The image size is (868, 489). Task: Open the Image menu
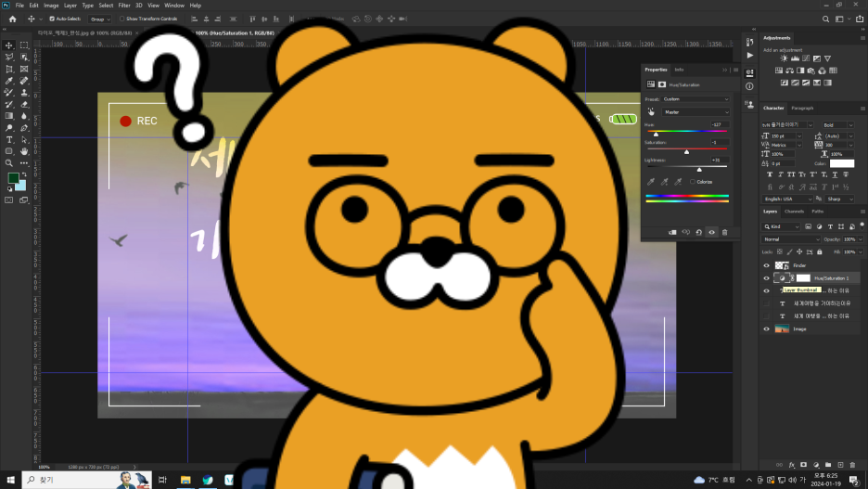click(x=51, y=6)
